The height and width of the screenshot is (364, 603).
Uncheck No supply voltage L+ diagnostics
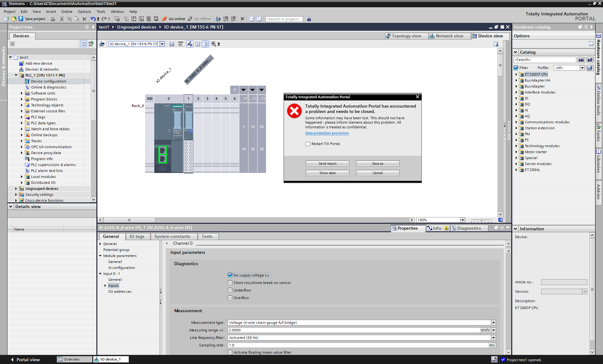pyautogui.click(x=230, y=275)
